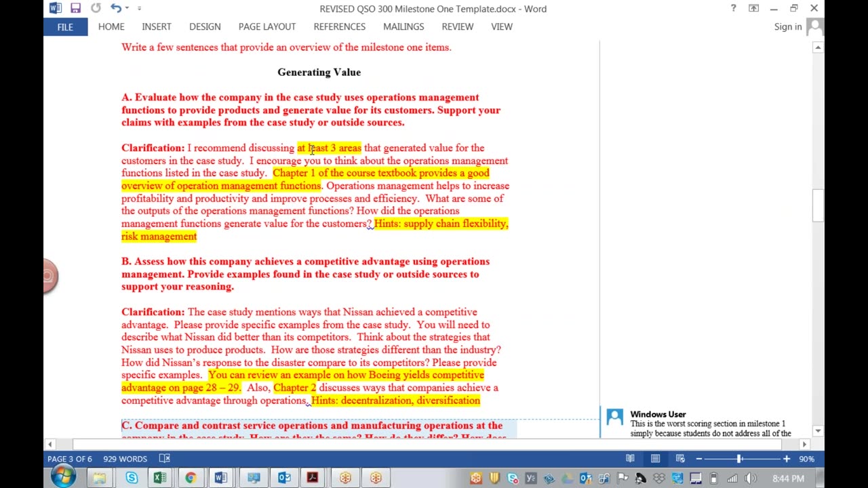Click the proofing errors icon in status bar
This screenshot has width=868, height=488.
(x=165, y=459)
